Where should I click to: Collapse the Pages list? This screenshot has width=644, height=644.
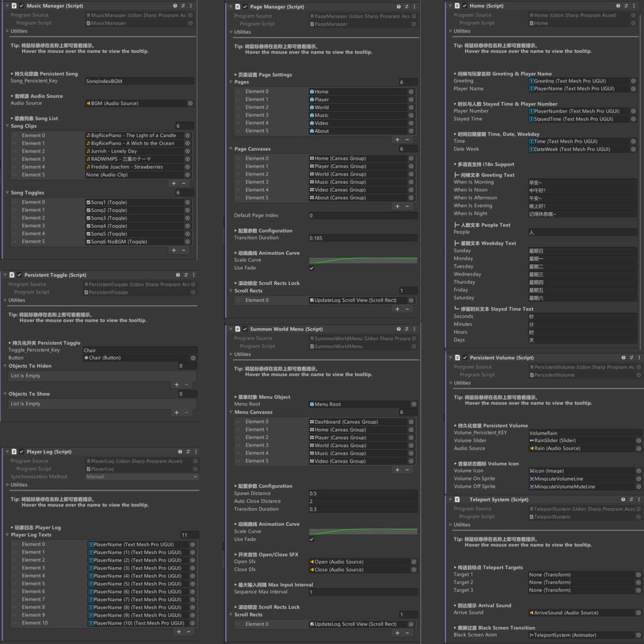click(231, 82)
